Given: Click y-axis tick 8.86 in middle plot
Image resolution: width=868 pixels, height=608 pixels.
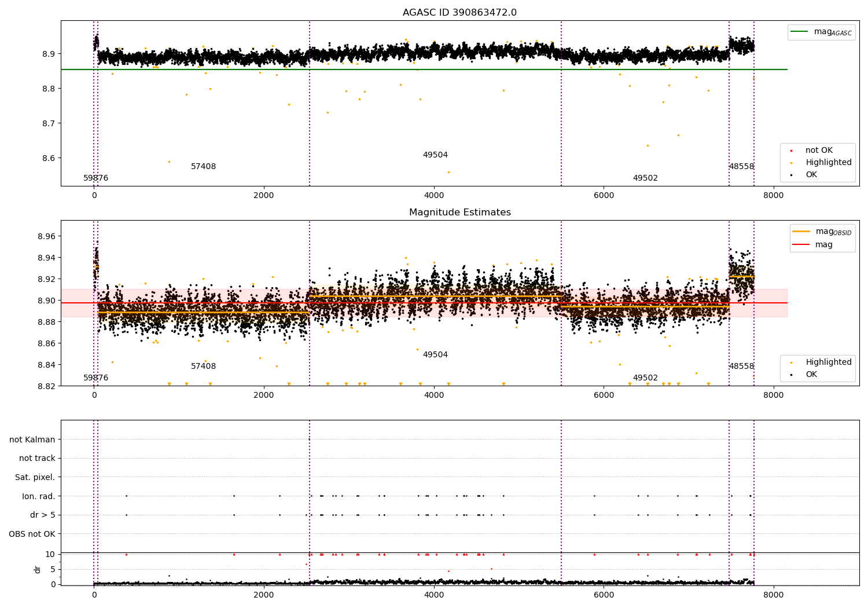Looking at the screenshot, I should (47, 343).
